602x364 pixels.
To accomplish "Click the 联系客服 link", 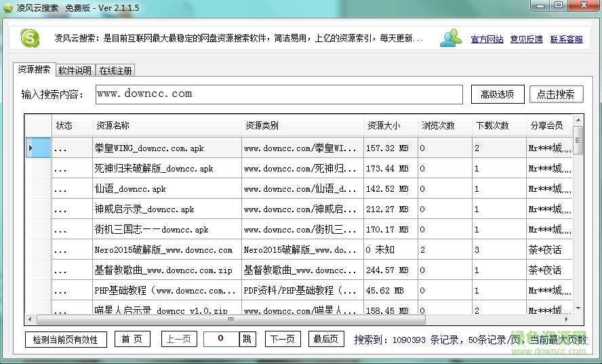I will click(566, 39).
